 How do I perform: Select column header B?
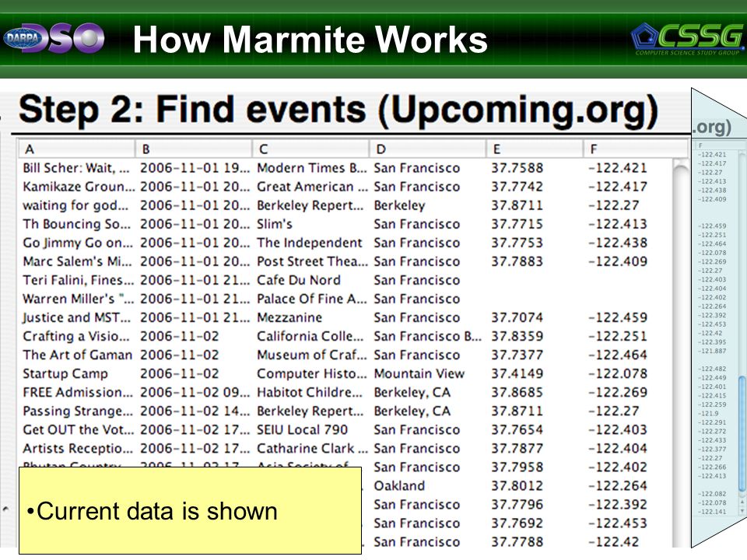194,149
